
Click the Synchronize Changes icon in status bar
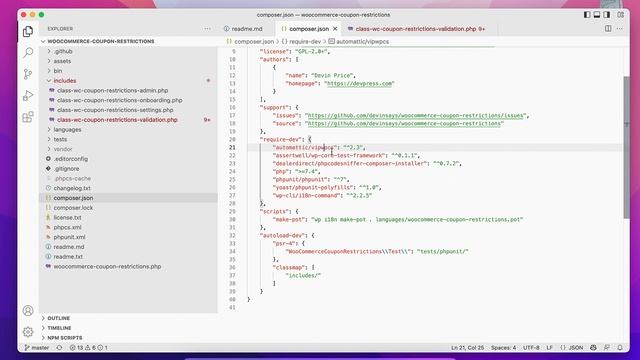point(59,347)
